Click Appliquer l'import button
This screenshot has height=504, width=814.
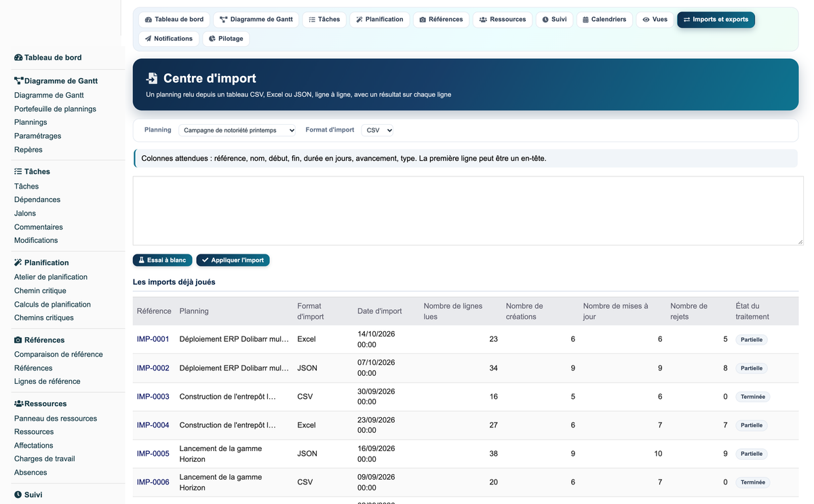coord(233,260)
